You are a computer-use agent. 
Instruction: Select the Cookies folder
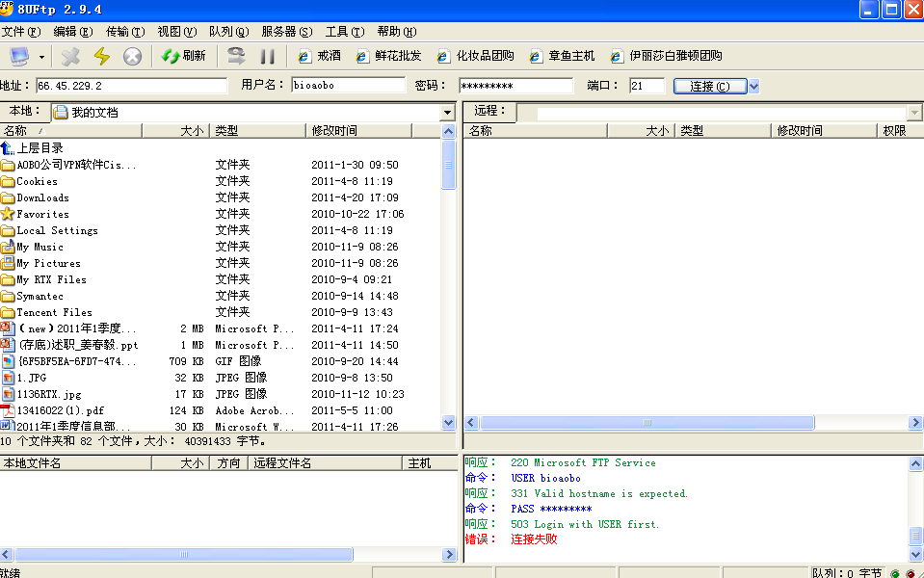tap(30, 181)
